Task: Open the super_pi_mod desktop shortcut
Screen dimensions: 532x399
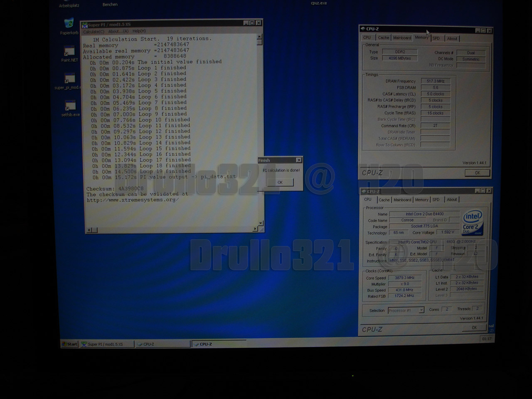Action: point(69,81)
